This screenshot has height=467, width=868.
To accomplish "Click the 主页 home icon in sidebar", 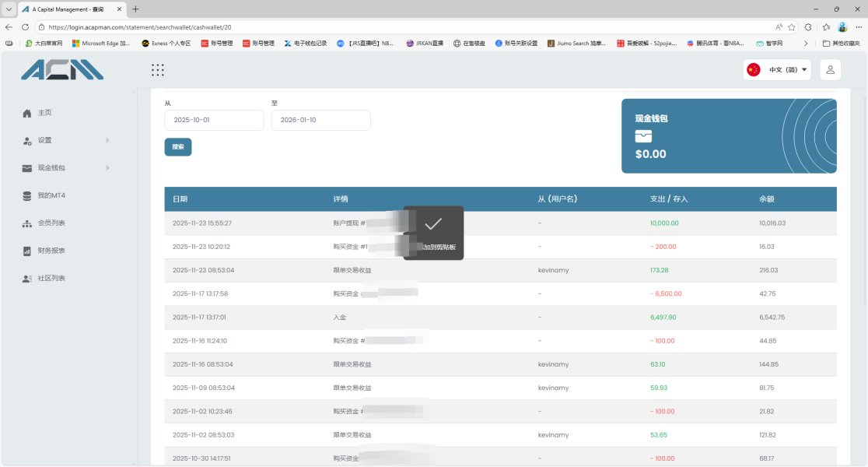I will 27,113.
